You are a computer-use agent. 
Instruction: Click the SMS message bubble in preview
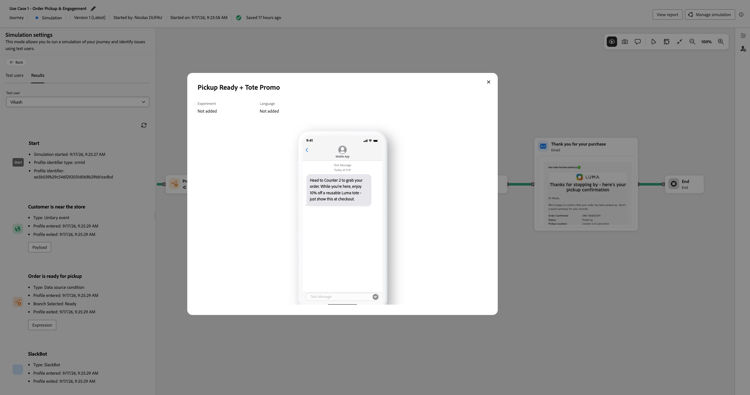tap(339, 190)
